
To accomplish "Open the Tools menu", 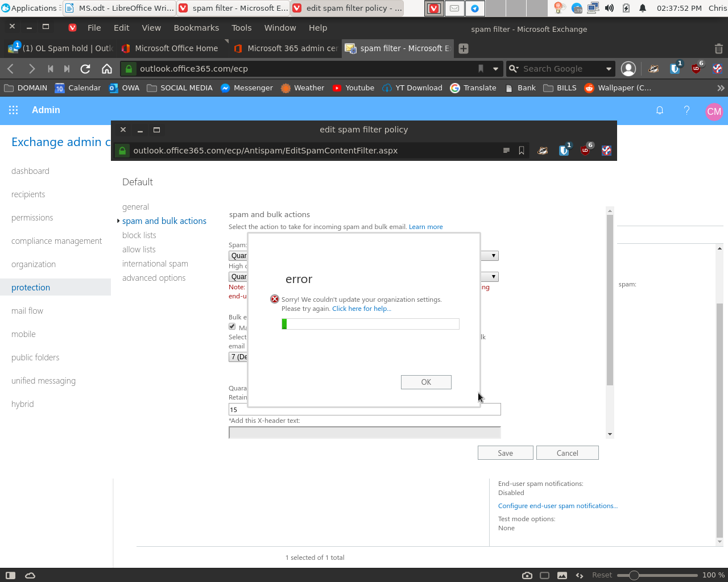I will pos(241,28).
